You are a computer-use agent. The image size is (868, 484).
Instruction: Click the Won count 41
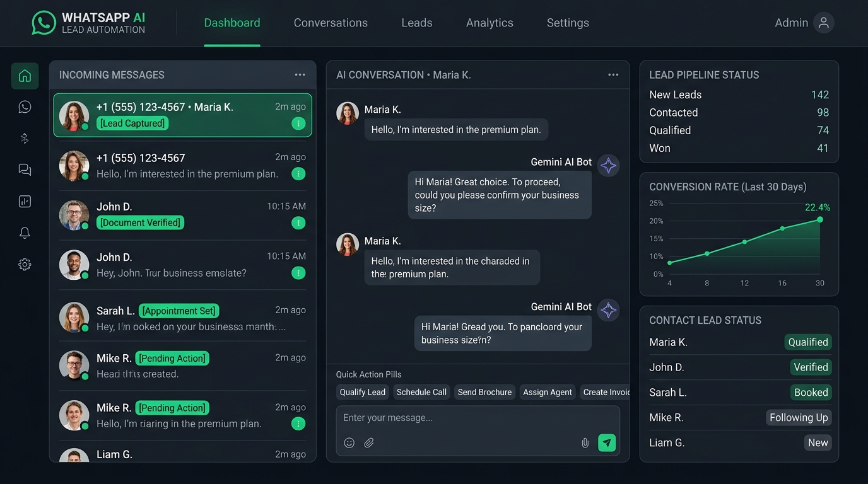click(823, 148)
